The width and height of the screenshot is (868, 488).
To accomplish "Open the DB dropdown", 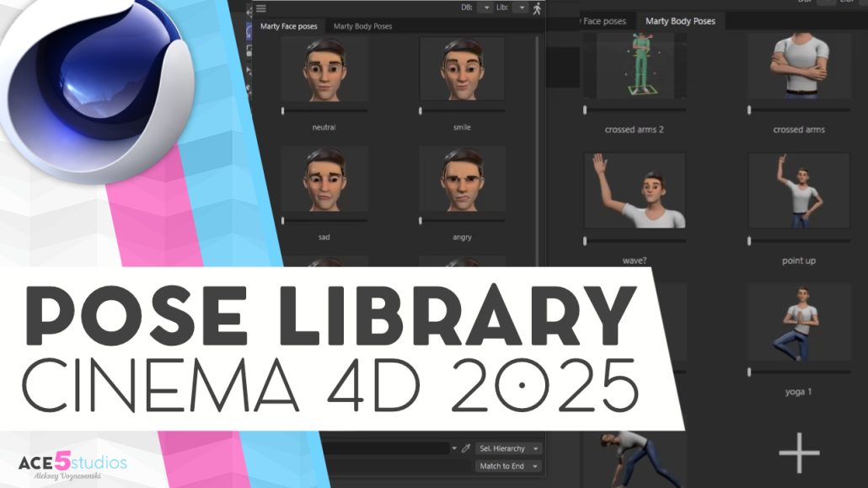I will [x=486, y=8].
